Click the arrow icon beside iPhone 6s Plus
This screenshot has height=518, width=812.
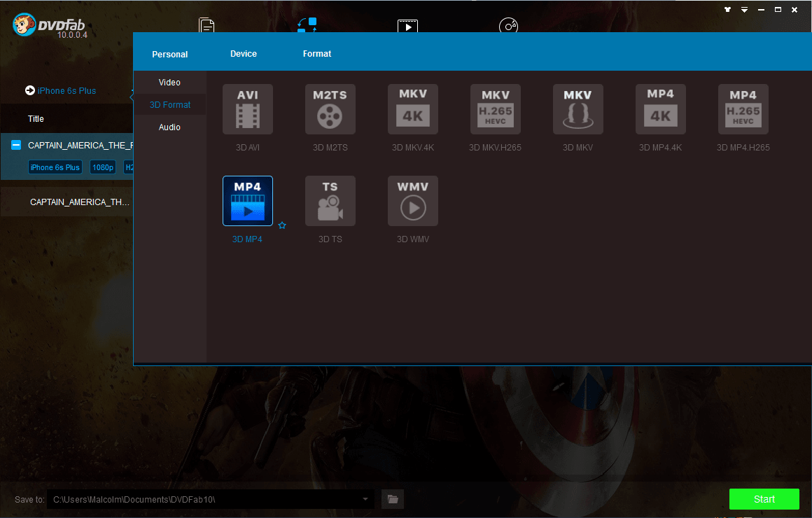point(30,90)
